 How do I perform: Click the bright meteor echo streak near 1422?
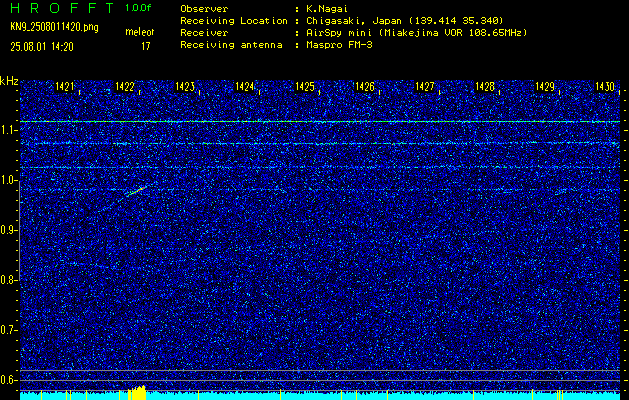point(137,191)
